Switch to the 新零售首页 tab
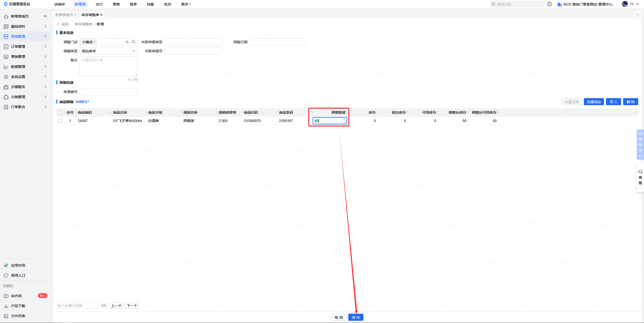Viewport: 644px width, 323px height. pyautogui.click(x=64, y=15)
